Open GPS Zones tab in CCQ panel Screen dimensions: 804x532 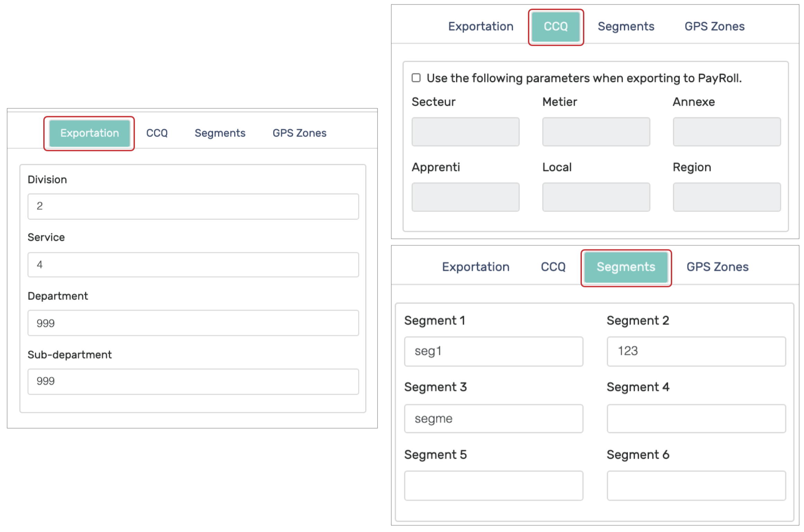(x=714, y=27)
